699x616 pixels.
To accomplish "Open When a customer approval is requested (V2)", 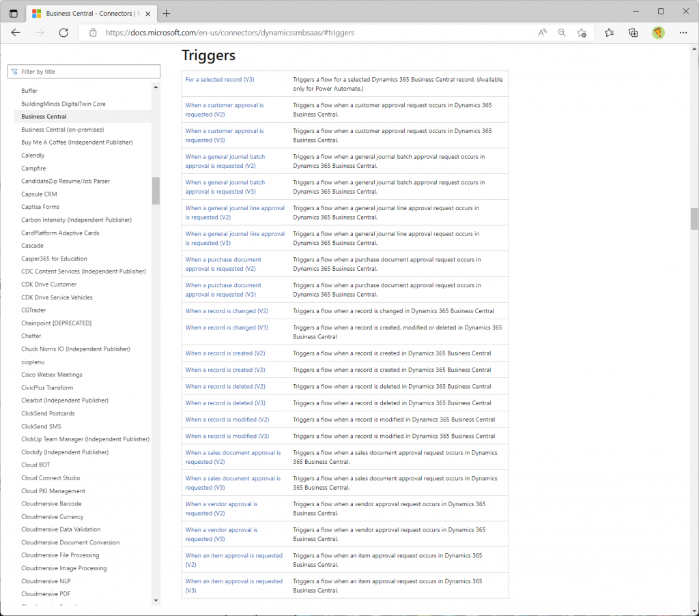I will (x=224, y=110).
